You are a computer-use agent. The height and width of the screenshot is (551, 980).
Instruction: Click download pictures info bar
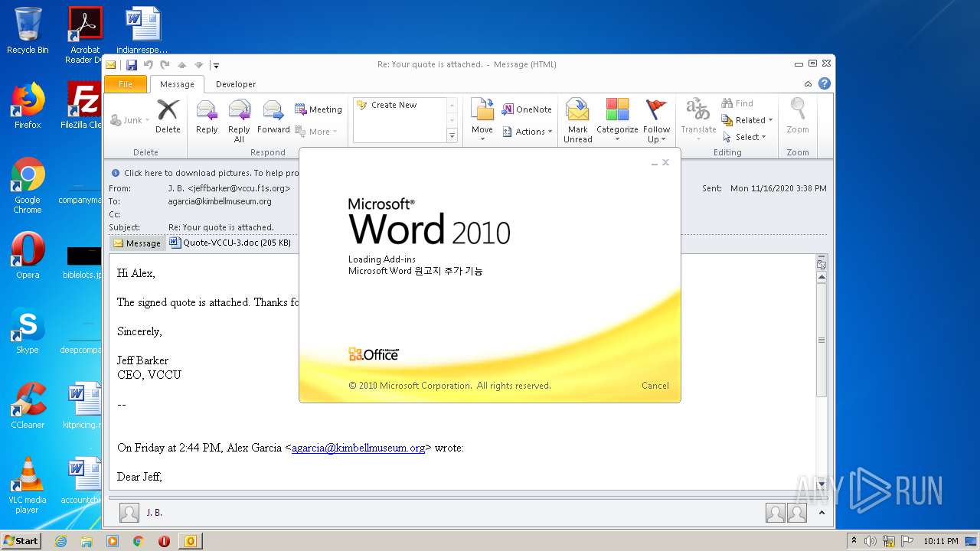(x=211, y=173)
